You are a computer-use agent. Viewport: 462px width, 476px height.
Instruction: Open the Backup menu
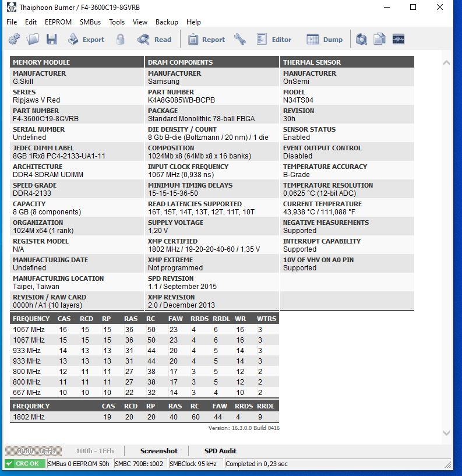(x=167, y=22)
